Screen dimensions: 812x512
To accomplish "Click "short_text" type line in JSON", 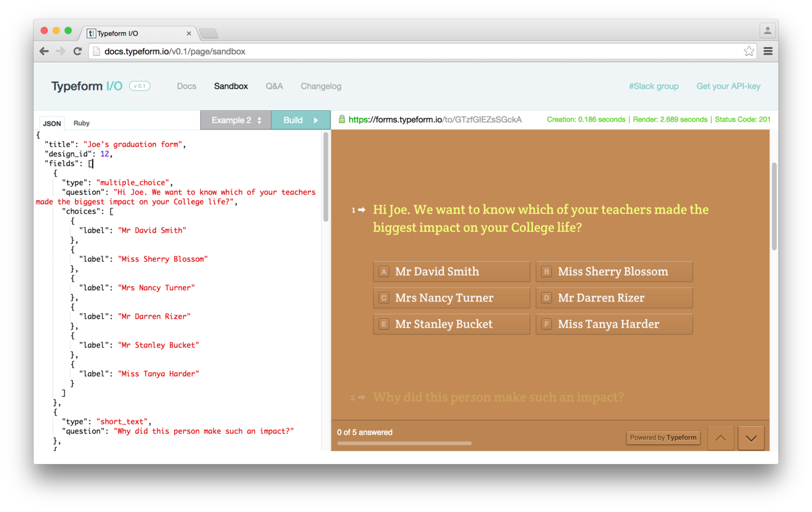I will 107,422.
